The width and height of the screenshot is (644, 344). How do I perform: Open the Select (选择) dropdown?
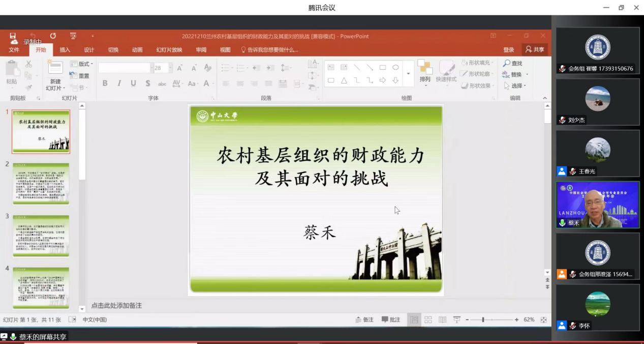[x=515, y=85]
